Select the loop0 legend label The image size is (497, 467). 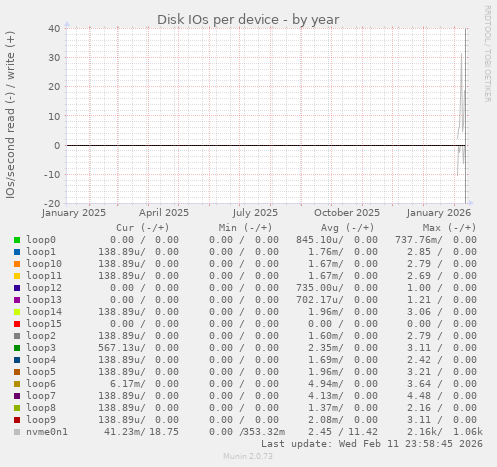(41, 240)
